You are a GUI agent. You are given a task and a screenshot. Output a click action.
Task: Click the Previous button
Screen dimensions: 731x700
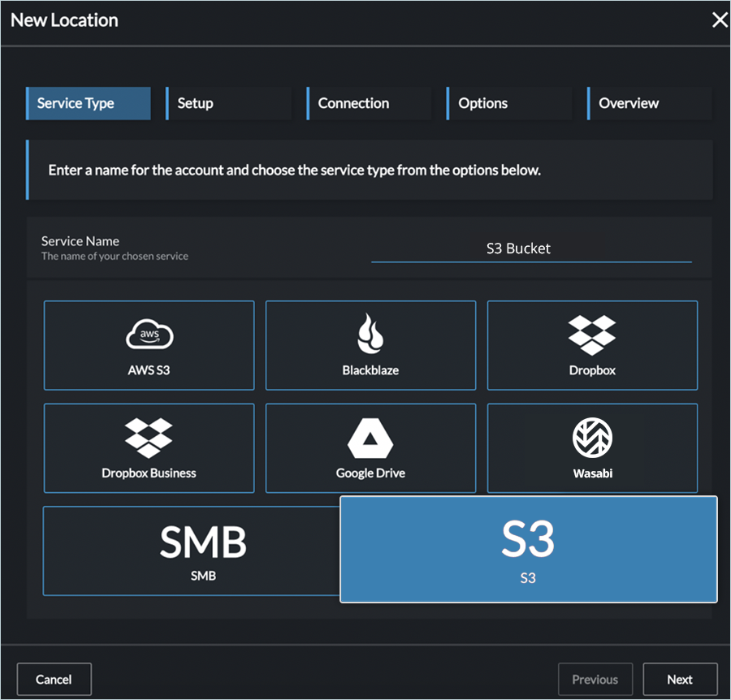[x=595, y=680]
